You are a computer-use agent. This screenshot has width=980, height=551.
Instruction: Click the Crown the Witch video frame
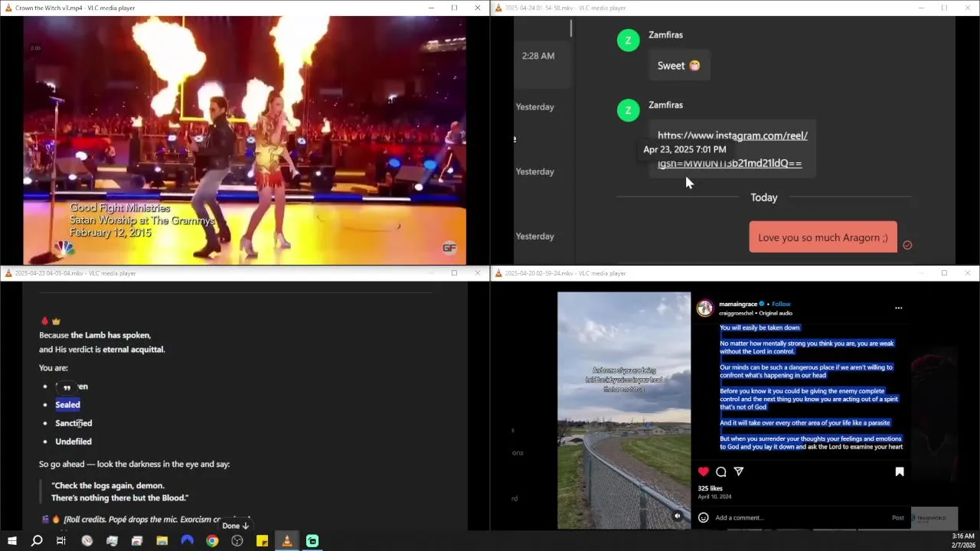click(244, 140)
